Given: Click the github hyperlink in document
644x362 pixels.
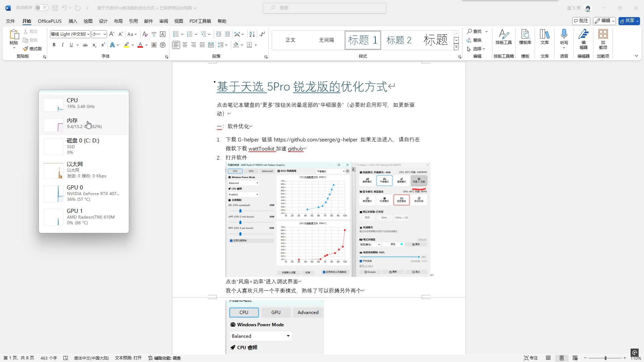Looking at the screenshot, I should pos(296,148).
